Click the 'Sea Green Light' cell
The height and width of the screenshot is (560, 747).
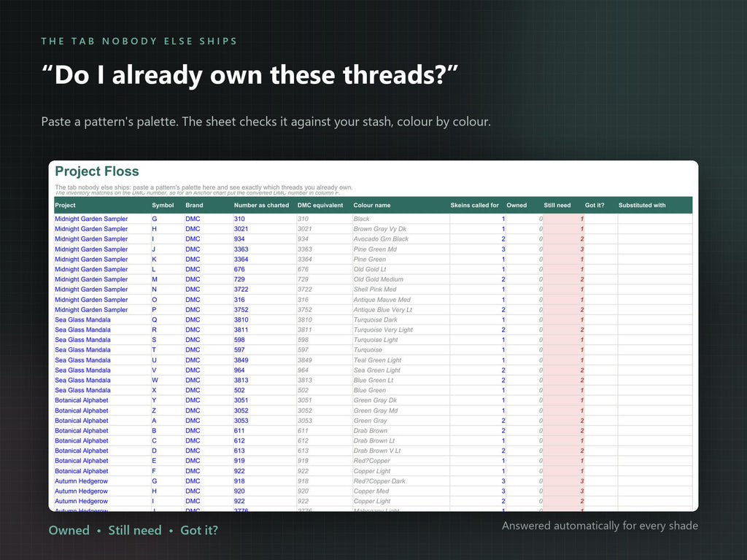point(377,370)
